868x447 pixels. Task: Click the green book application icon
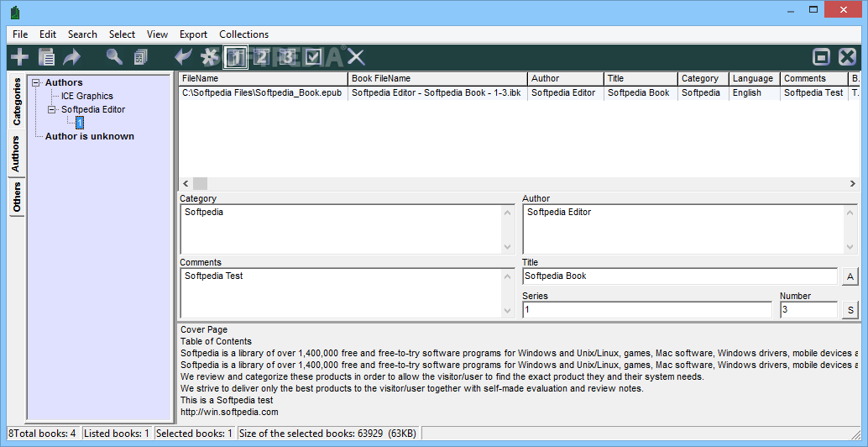click(15, 13)
